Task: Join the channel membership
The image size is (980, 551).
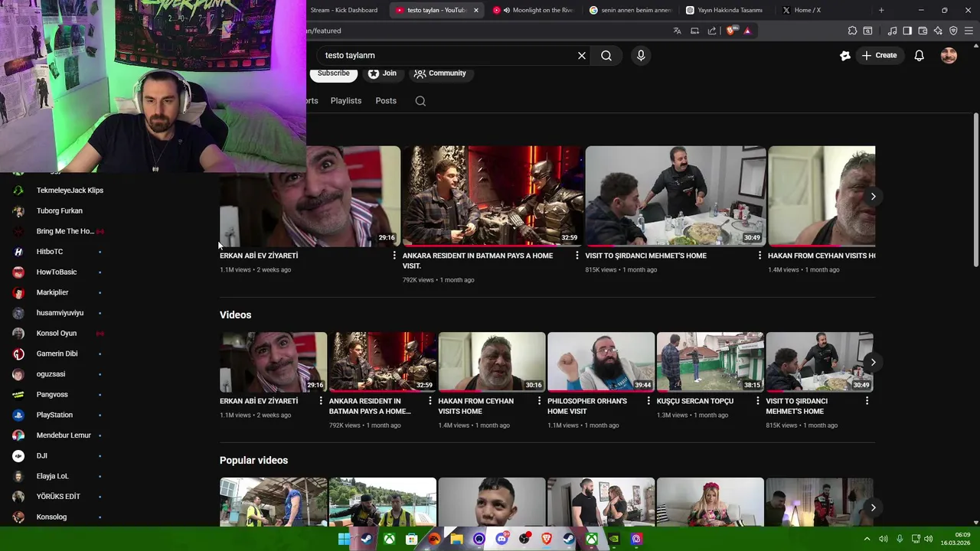Action: pyautogui.click(x=382, y=73)
